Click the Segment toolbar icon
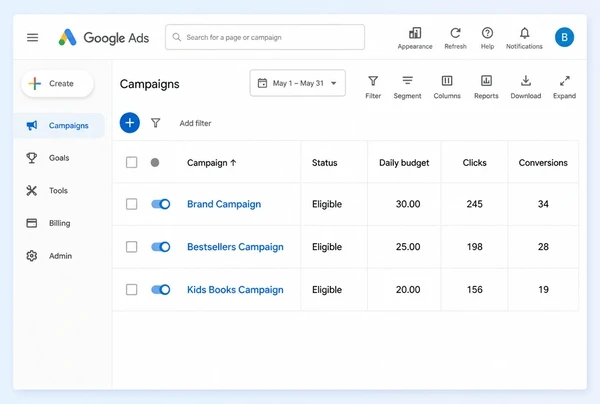 point(408,87)
